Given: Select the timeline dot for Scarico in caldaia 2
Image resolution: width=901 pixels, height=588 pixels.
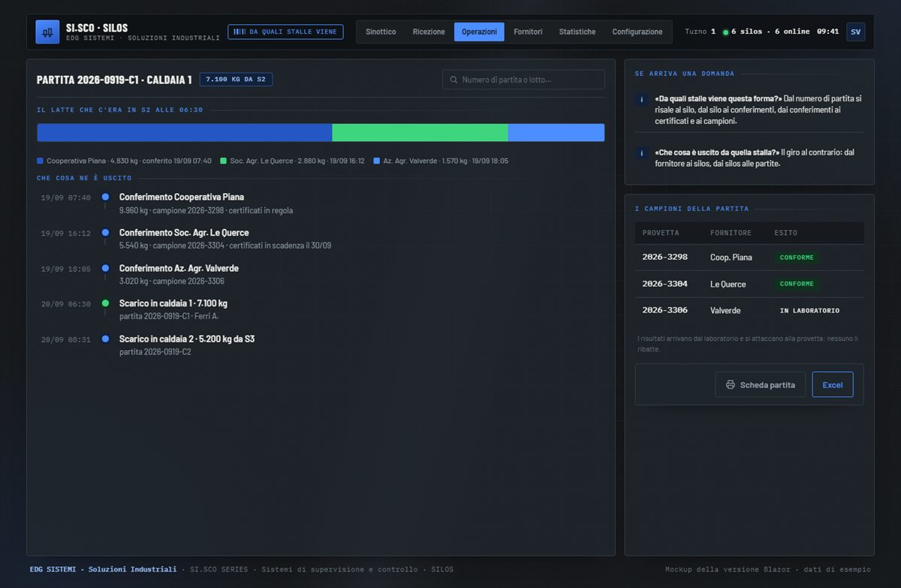Looking at the screenshot, I should 105,339.
